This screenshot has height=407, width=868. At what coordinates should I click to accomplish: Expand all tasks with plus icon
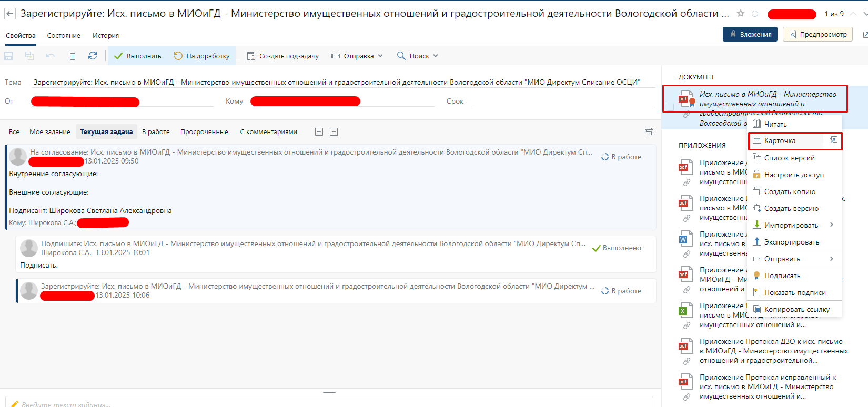319,131
